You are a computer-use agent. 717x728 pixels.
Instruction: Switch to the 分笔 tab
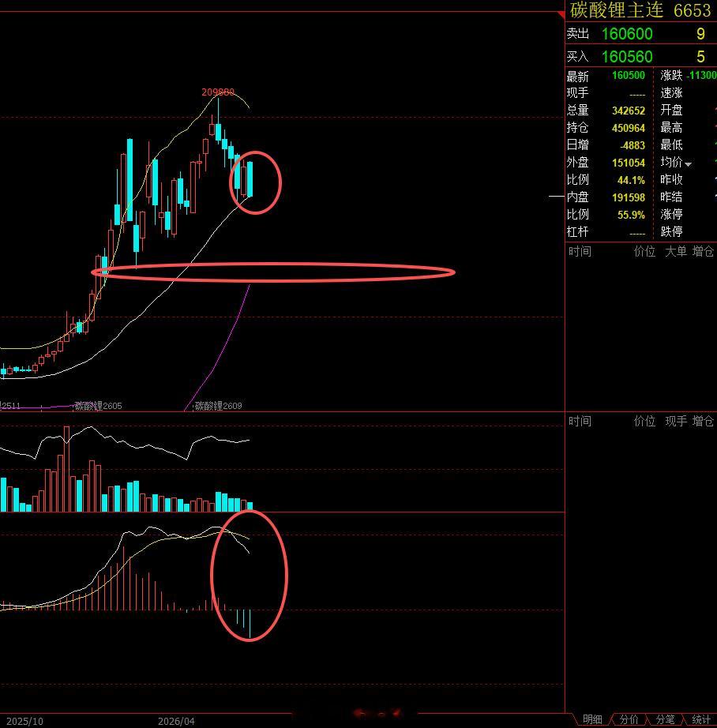pyautogui.click(x=665, y=719)
